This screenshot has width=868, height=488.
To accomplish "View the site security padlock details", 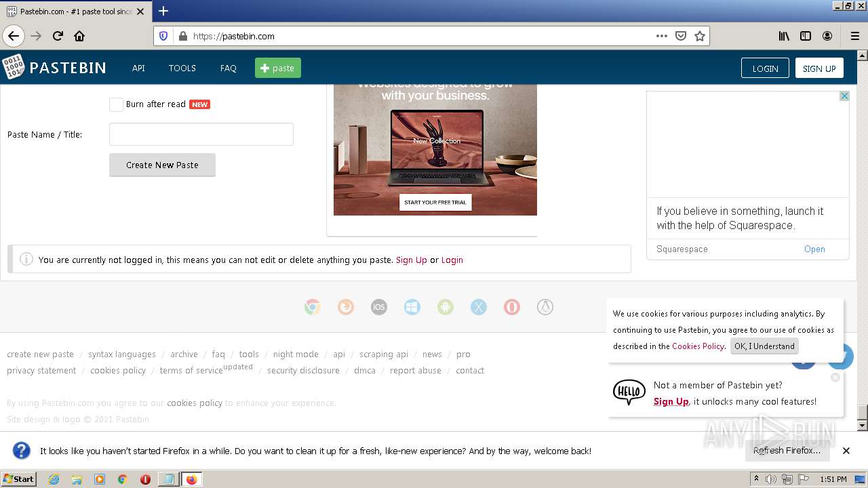I will click(x=182, y=36).
